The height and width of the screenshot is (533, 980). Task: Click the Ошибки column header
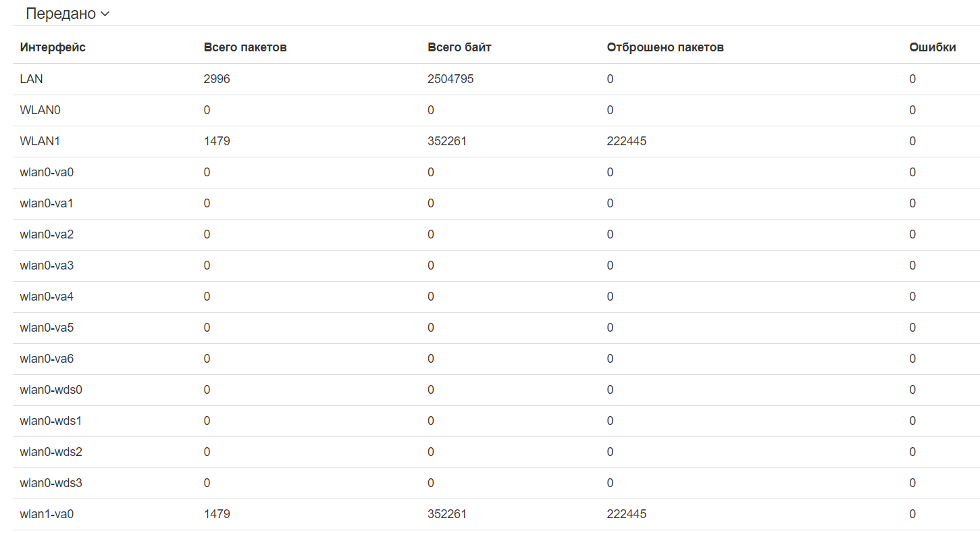coord(932,47)
